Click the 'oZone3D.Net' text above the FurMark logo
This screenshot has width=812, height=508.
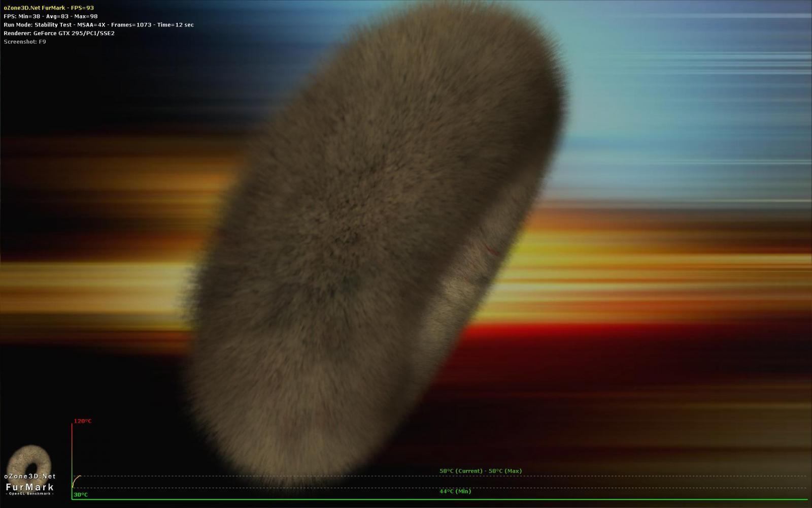(29, 477)
